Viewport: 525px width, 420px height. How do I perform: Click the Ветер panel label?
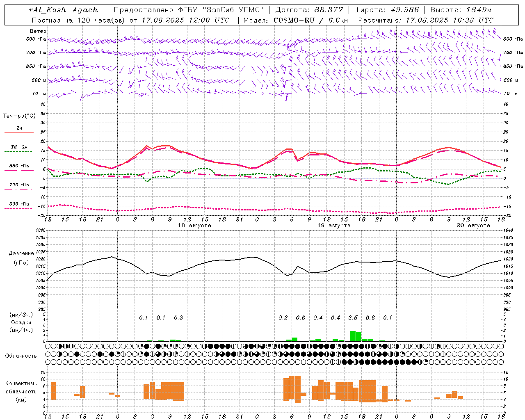pyautogui.click(x=38, y=31)
